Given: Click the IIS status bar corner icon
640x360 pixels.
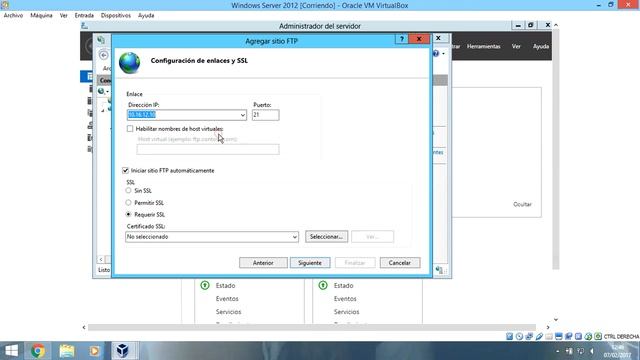Looking at the screenshot, I should [x=439, y=270].
